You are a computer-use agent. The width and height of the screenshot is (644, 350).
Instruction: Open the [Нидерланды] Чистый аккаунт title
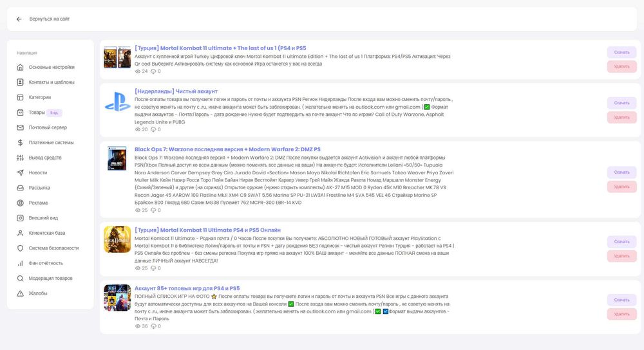pyautogui.click(x=176, y=91)
